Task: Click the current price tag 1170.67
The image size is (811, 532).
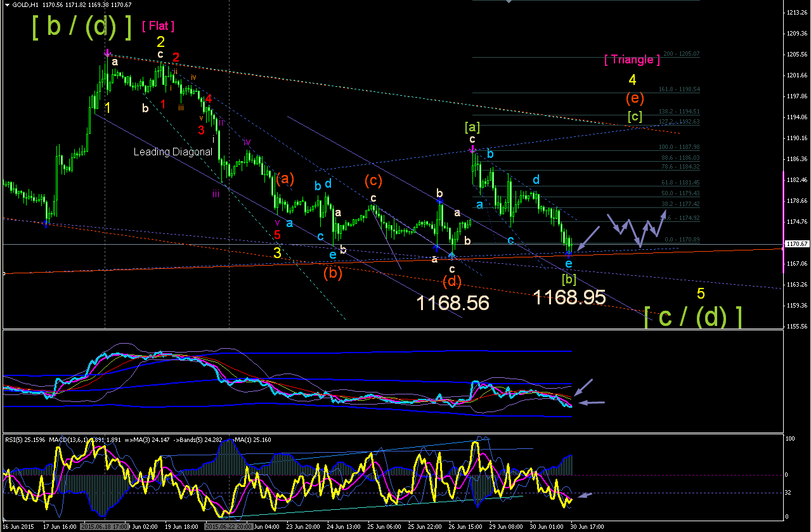Action: (x=796, y=243)
